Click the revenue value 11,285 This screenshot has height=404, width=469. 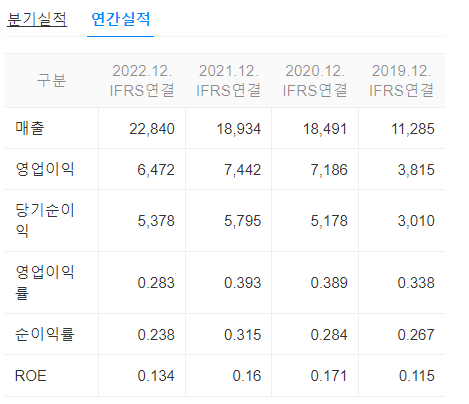pos(413,129)
